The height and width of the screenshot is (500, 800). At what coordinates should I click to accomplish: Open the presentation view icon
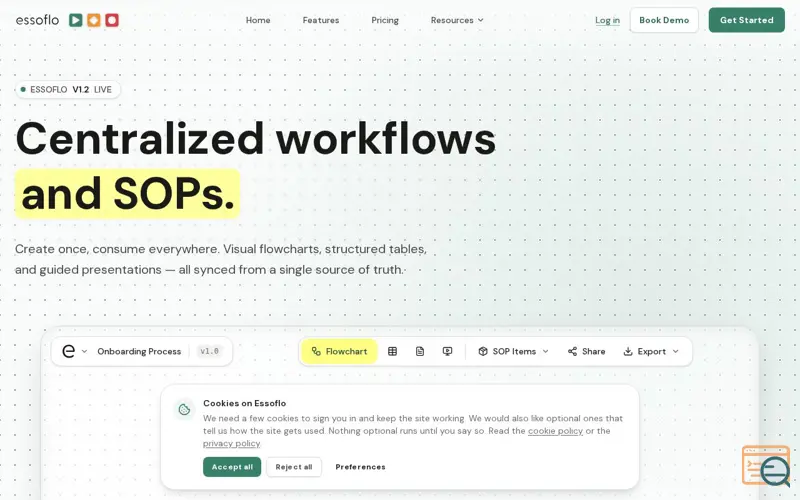447,351
